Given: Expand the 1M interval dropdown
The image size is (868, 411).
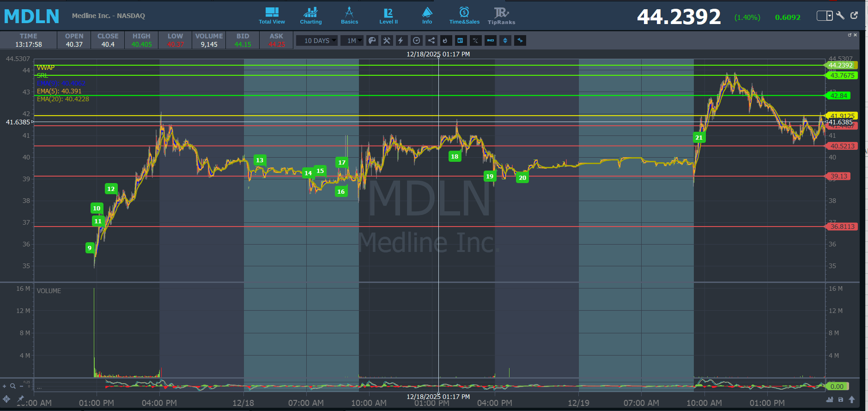Looking at the screenshot, I should (x=352, y=41).
